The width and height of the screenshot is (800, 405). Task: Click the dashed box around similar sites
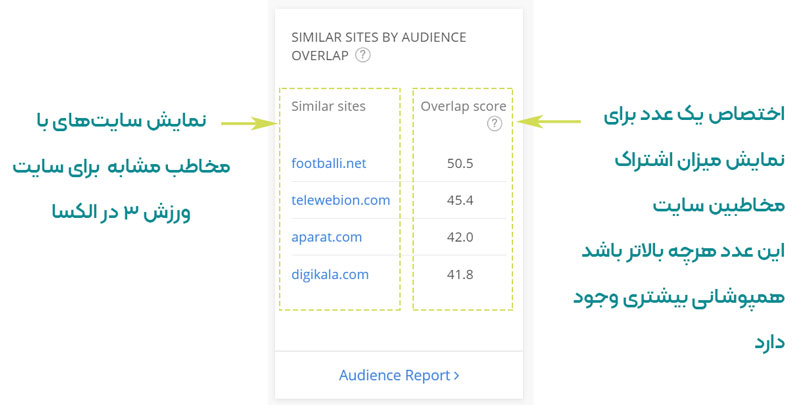click(x=340, y=199)
